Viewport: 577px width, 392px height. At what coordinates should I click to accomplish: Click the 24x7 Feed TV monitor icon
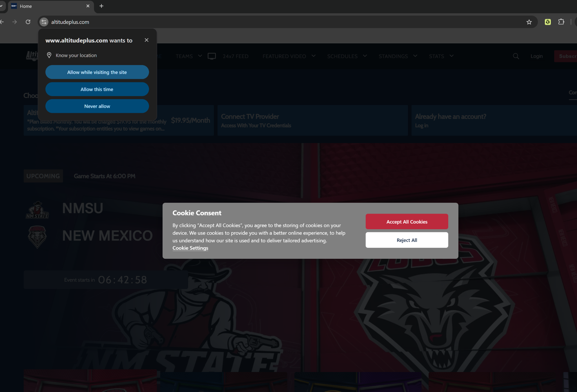pos(212,56)
